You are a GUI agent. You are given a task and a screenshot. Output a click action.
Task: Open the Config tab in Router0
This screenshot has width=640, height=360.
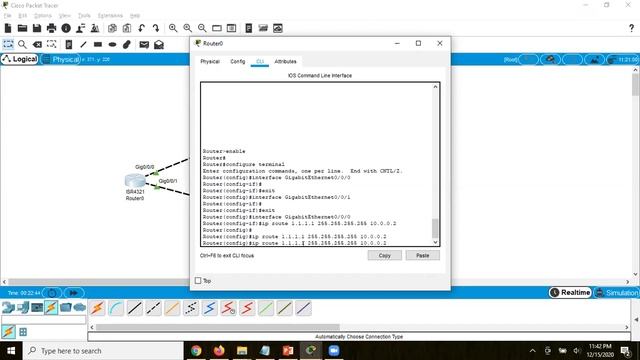click(x=238, y=62)
